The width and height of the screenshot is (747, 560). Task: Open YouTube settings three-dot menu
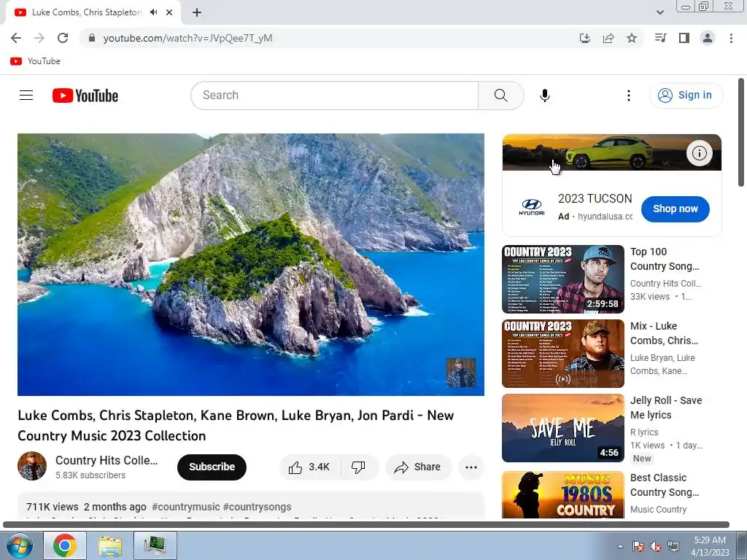click(x=628, y=96)
